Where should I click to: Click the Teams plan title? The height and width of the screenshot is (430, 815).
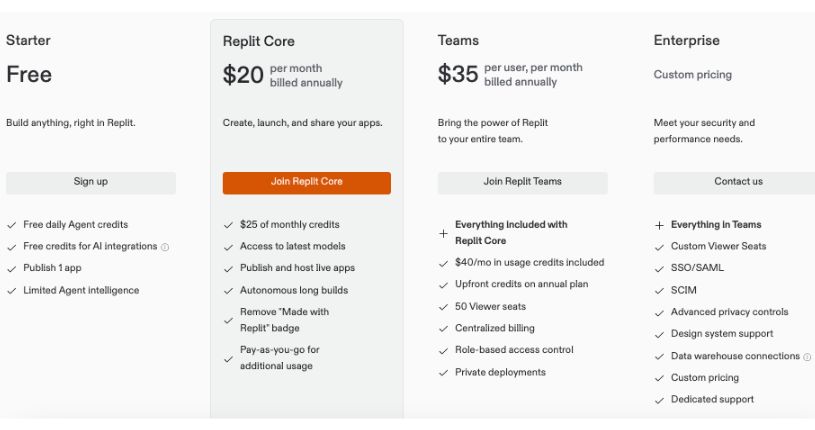click(x=458, y=41)
